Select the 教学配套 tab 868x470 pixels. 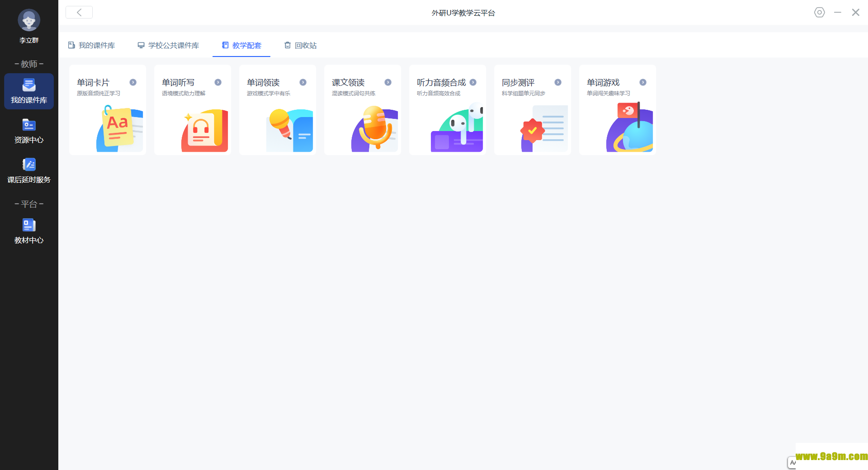point(242,45)
